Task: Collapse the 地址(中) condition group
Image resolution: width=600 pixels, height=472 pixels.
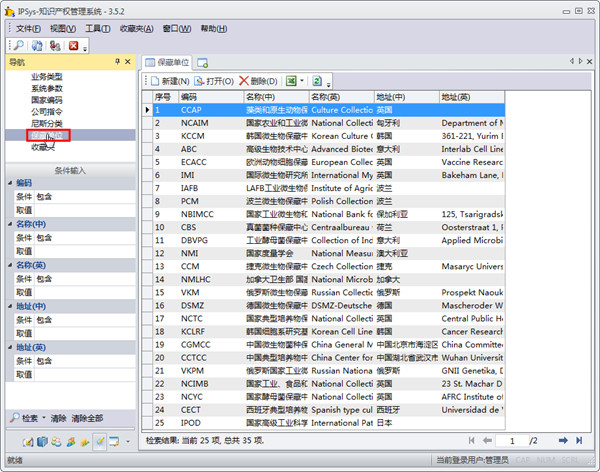Action: 10,306
